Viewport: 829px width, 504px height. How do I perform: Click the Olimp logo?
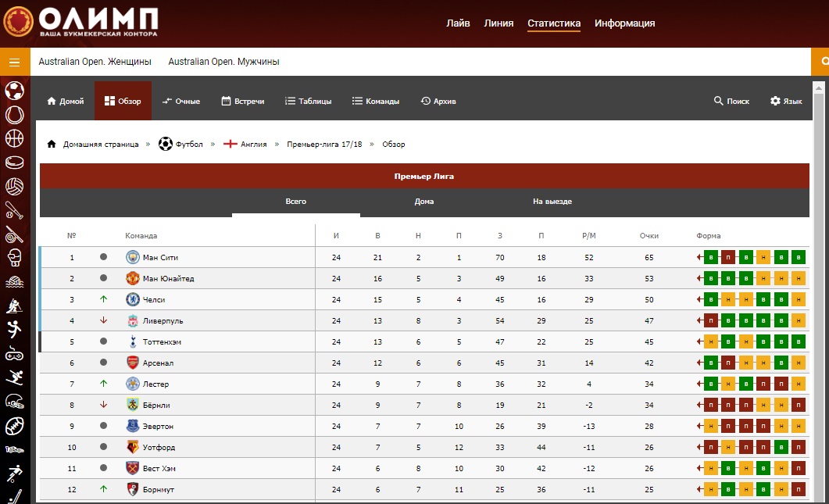tap(80, 22)
